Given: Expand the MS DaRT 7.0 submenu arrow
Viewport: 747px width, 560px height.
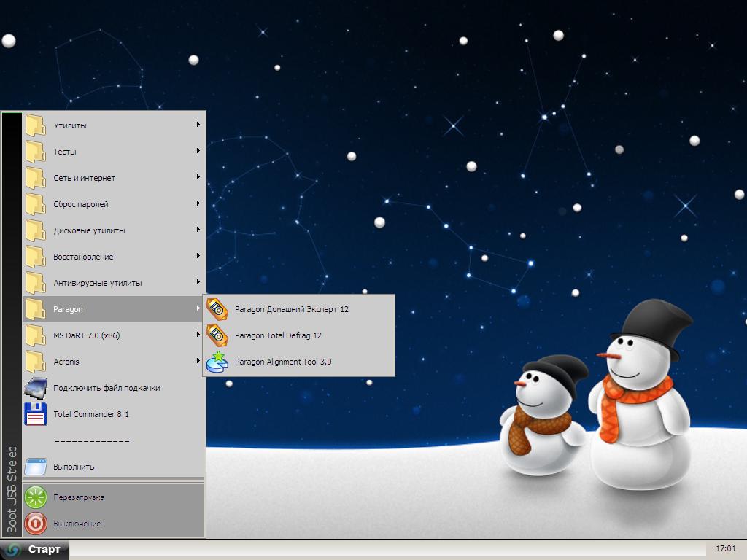Looking at the screenshot, I should point(198,335).
